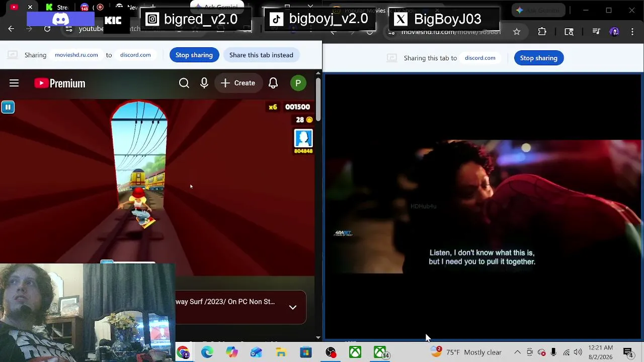The width and height of the screenshot is (644, 362).
Task: Open the Chrome profile avatar
Action: pyautogui.click(x=614, y=32)
